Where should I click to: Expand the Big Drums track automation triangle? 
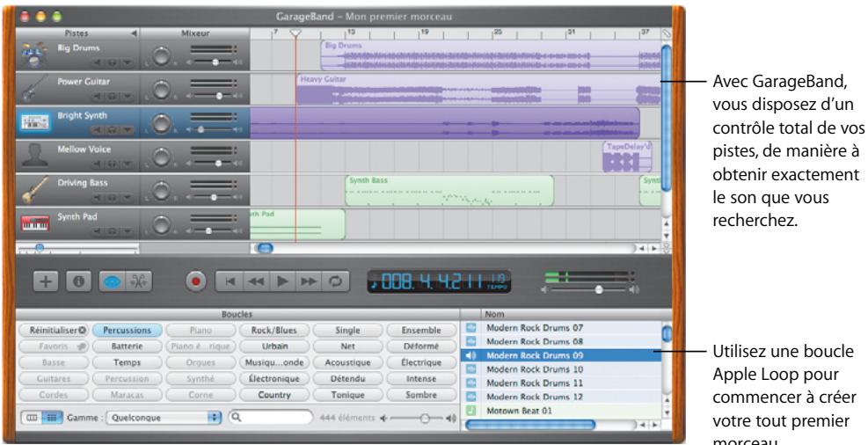[x=127, y=62]
